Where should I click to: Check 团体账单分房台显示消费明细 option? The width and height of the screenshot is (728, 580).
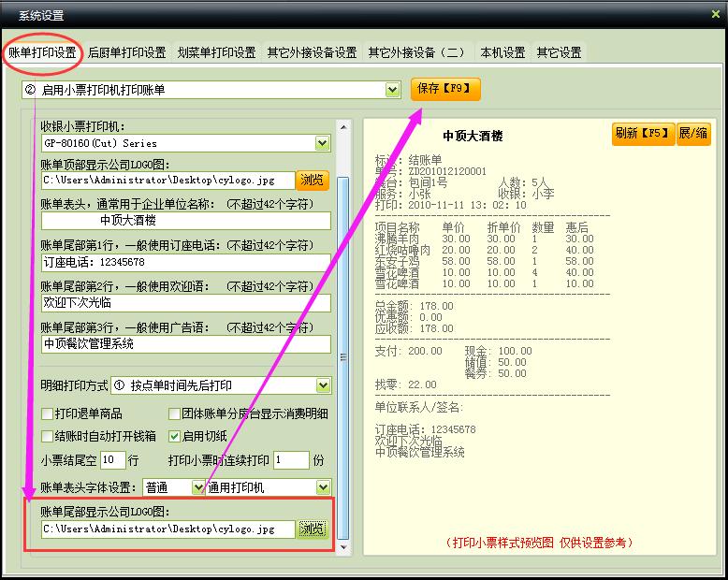pyautogui.click(x=174, y=413)
